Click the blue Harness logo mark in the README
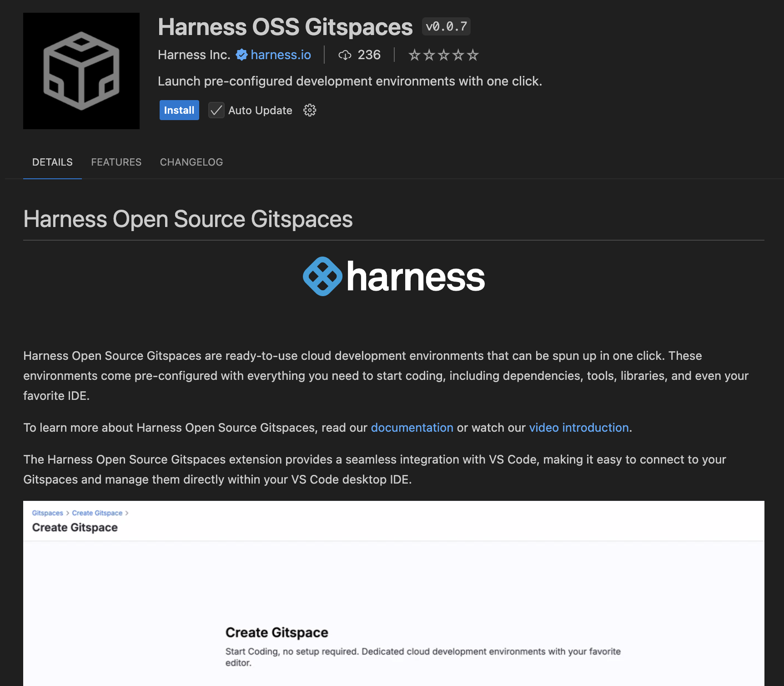This screenshot has height=686, width=784. point(322,277)
